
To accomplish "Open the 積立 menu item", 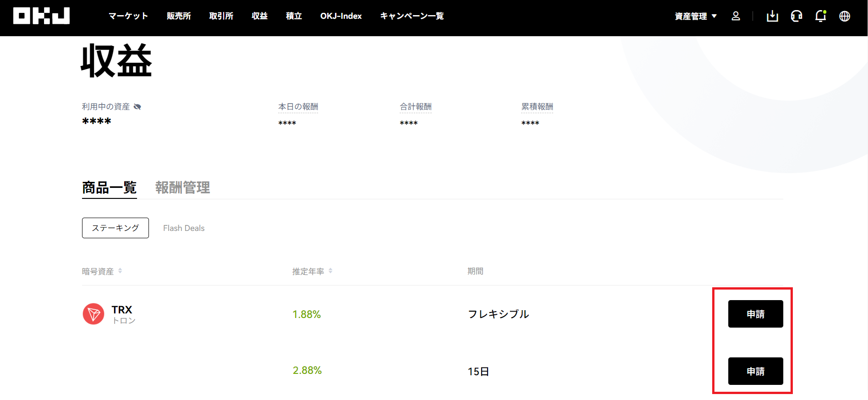I will coord(294,16).
